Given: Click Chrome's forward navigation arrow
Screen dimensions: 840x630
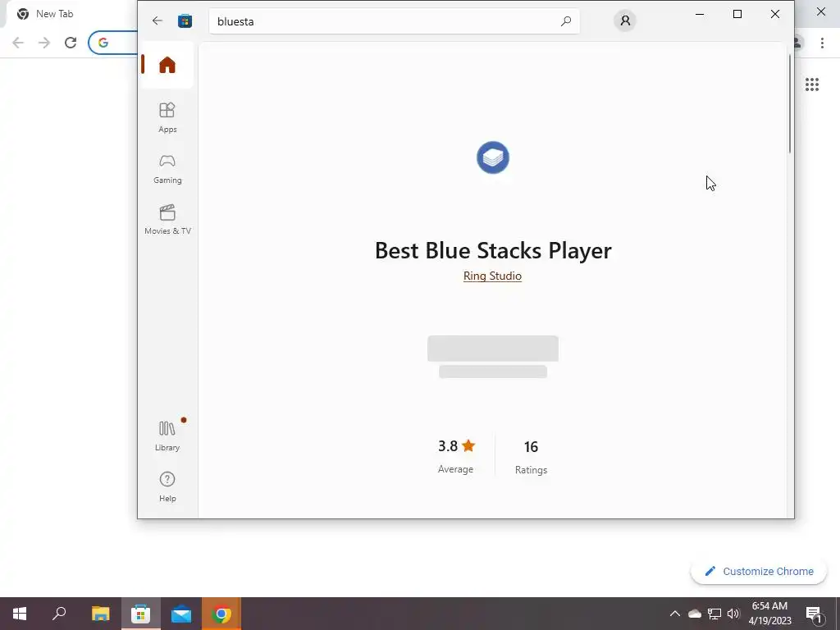Looking at the screenshot, I should (44, 43).
